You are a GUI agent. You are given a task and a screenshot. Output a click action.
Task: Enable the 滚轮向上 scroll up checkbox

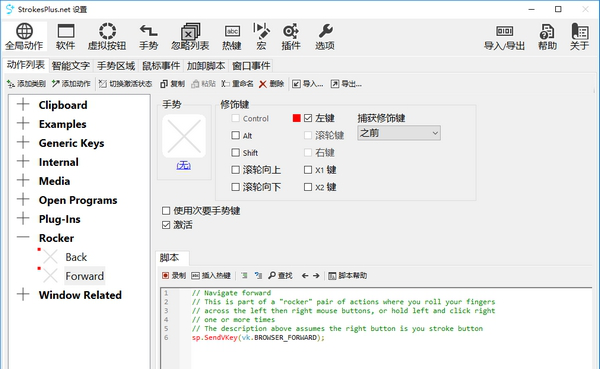point(235,170)
